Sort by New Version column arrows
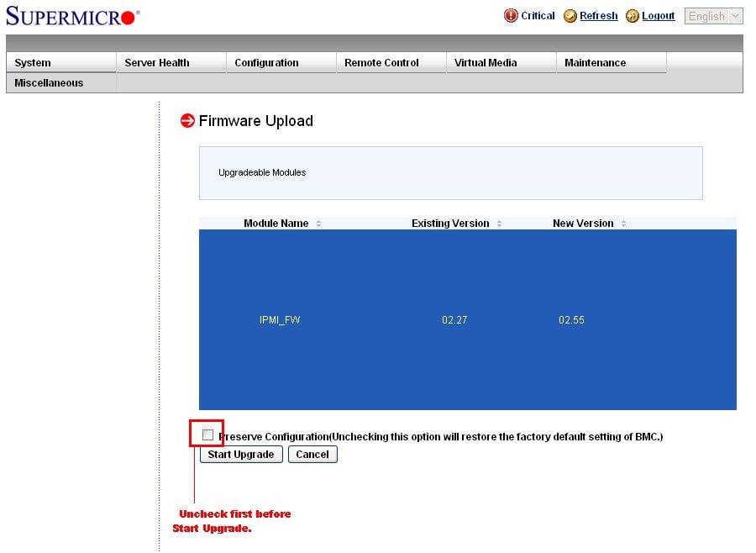The height and width of the screenshot is (553, 756). pos(623,224)
